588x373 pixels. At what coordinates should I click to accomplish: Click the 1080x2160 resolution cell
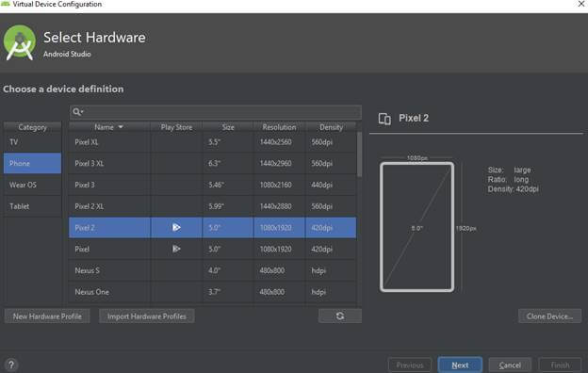pos(279,185)
